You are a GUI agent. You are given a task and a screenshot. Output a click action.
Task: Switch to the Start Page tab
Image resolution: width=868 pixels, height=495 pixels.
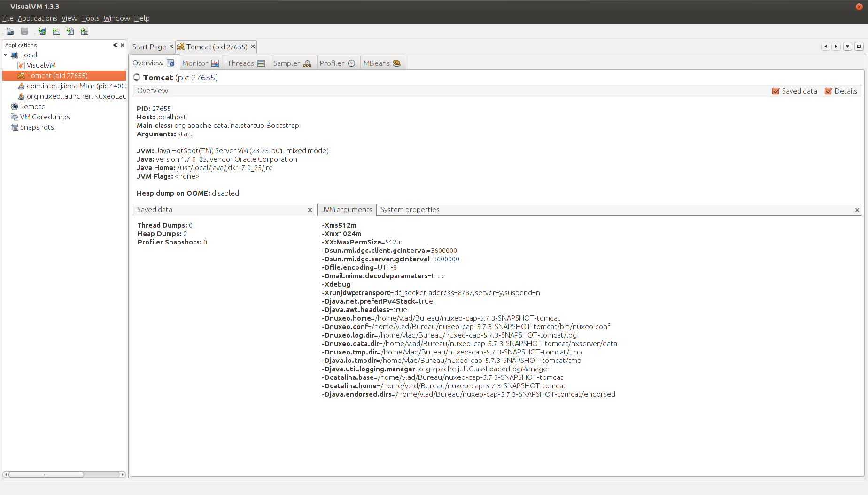tap(149, 47)
